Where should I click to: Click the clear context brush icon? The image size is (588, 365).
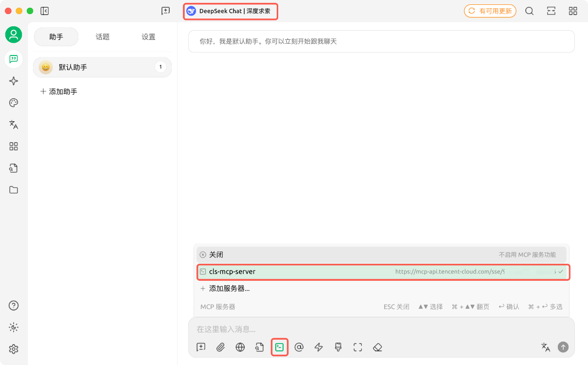click(339, 347)
